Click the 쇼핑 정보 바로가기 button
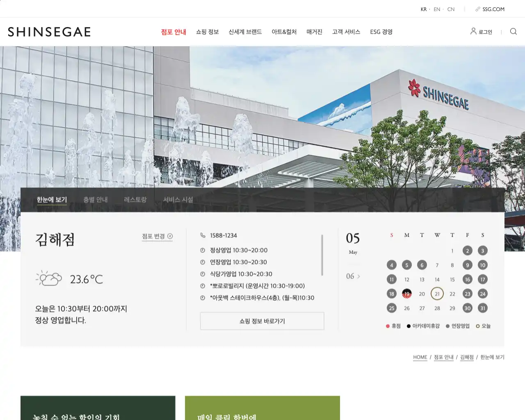This screenshot has width=525, height=420. (262, 321)
